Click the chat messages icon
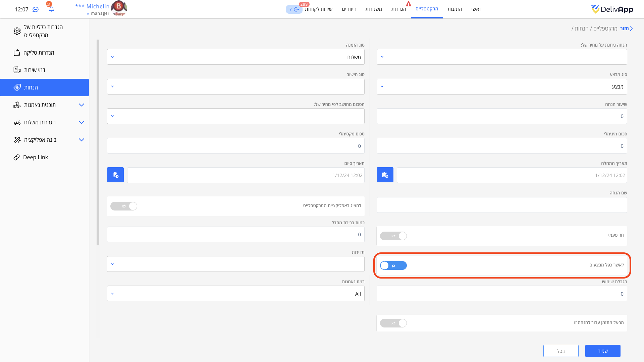Screen dimensions: 644x362 click(x=36, y=9)
